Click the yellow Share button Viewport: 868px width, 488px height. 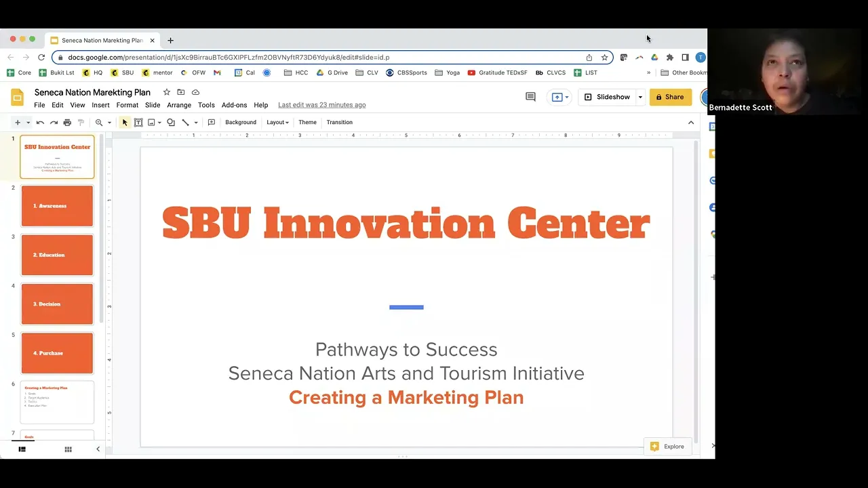click(x=670, y=97)
